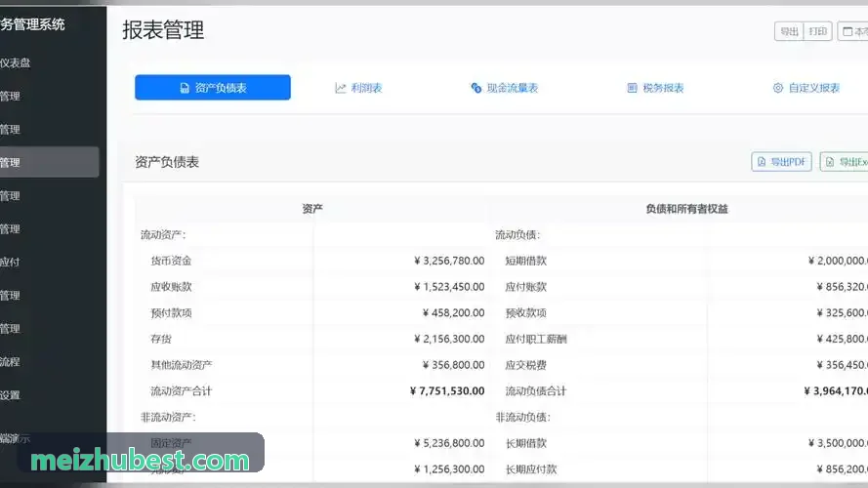Open 仪表盘 in the sidebar
Image resolution: width=868 pixels, height=488 pixels.
pos(15,63)
